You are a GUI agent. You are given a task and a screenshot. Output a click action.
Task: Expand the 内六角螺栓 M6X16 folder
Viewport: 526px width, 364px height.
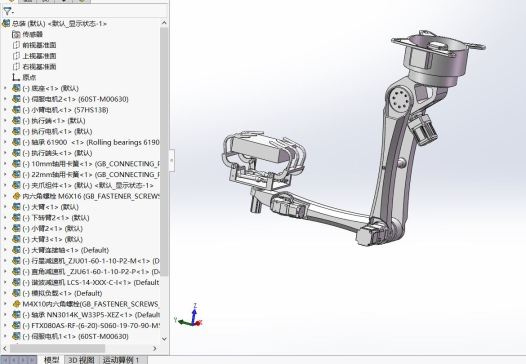click(x=5, y=196)
